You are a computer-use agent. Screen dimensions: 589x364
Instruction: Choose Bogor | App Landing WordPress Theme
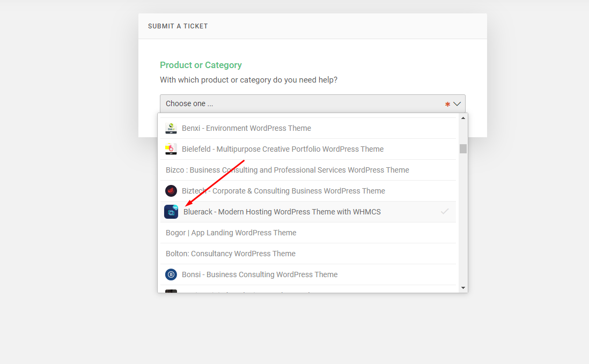tap(308, 233)
